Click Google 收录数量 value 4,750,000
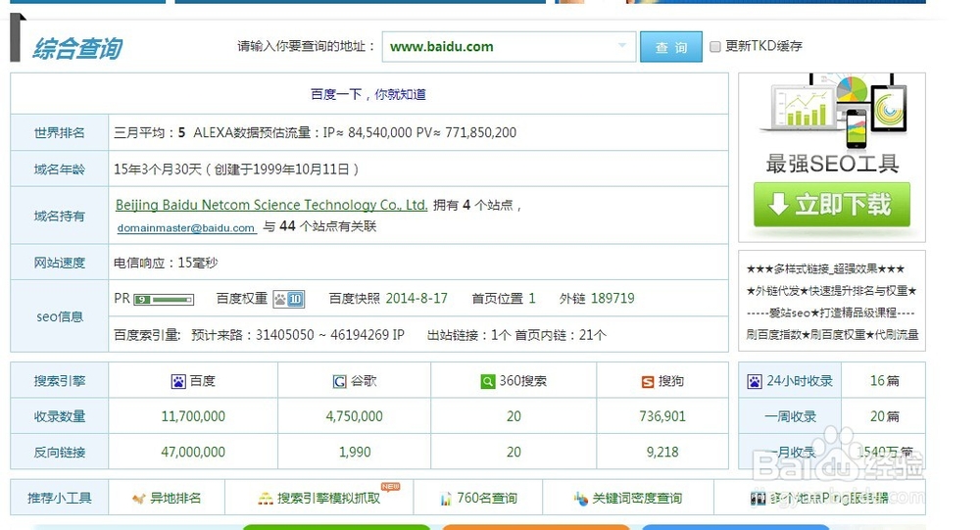This screenshot has width=980, height=530. tap(355, 416)
